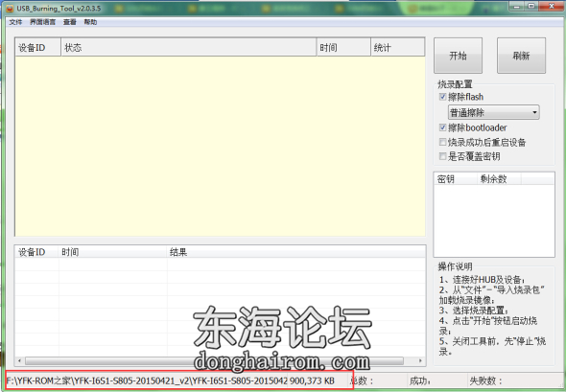The image size is (566, 392).
Task: Click the 剩余数 column header
Action: pos(499,179)
